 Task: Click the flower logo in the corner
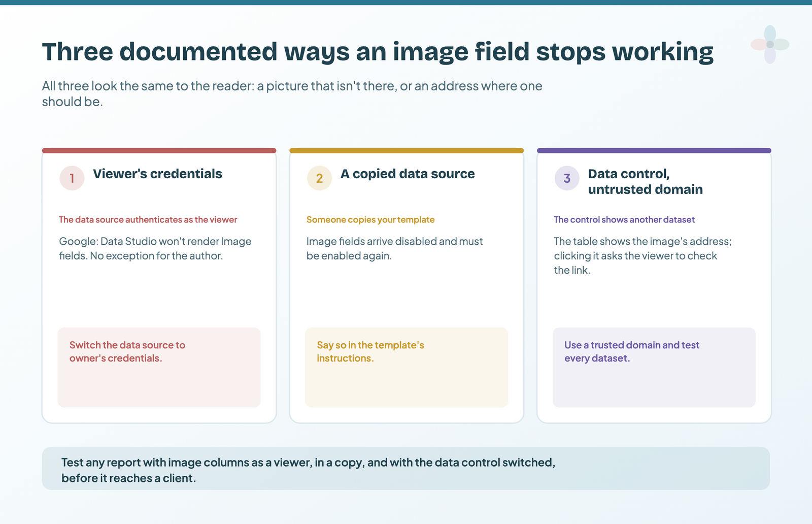click(770, 45)
